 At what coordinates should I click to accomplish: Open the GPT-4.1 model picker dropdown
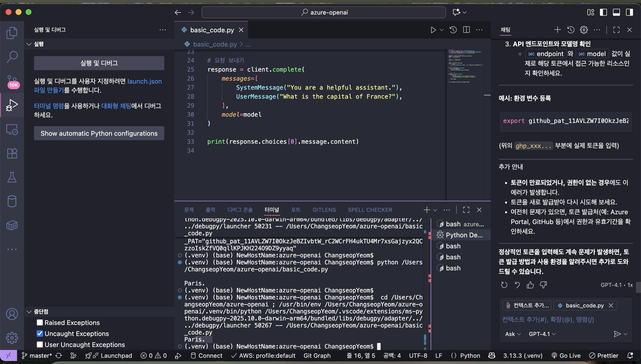pyautogui.click(x=542, y=334)
